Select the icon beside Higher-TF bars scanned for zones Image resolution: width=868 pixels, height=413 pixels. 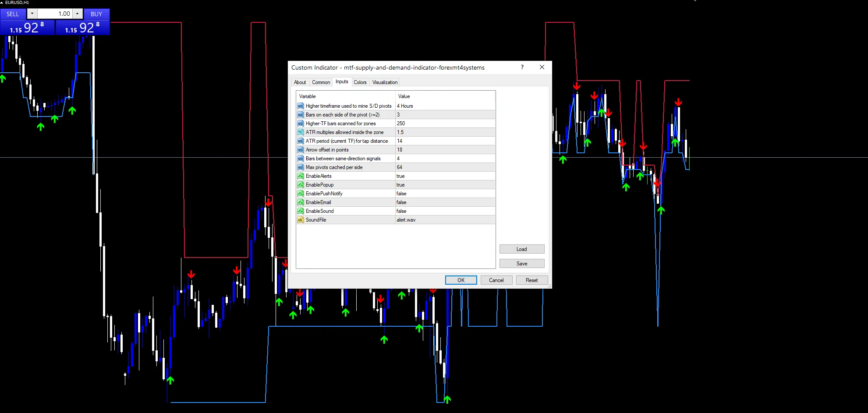click(x=301, y=124)
